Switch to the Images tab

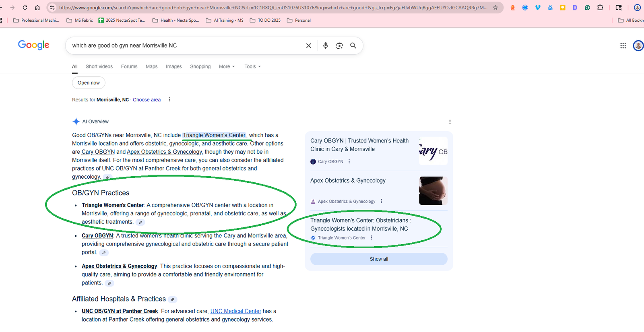[173, 67]
